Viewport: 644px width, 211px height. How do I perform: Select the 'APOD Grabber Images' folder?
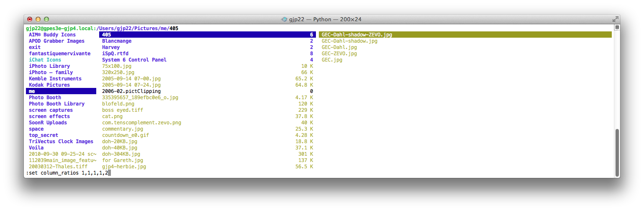[56, 41]
